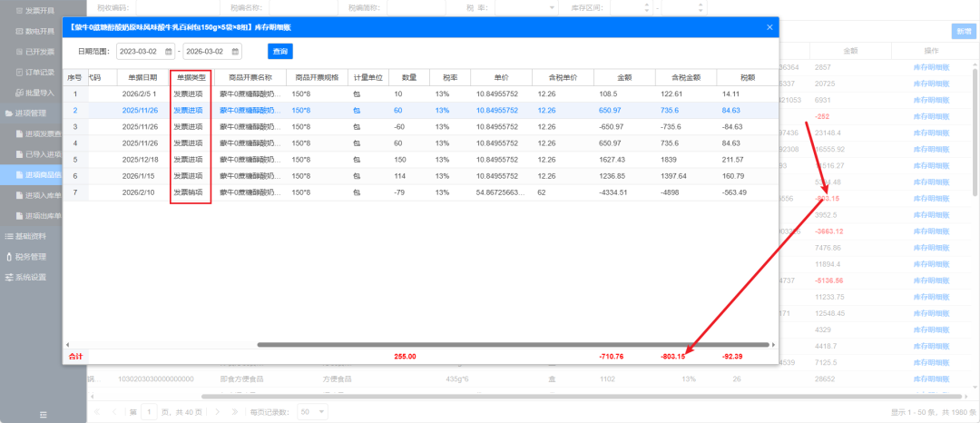
Task: Click the 库存区间 minimum value stepper
Action: (646, 7)
